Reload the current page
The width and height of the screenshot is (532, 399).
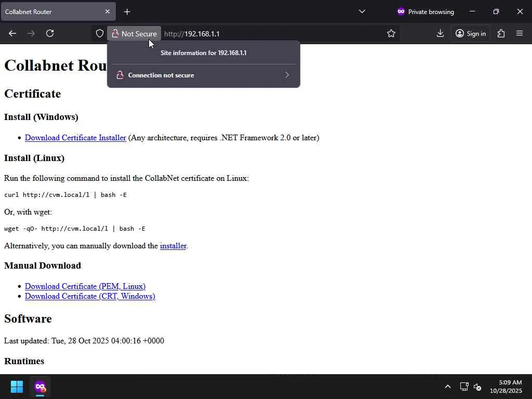[x=50, y=33]
